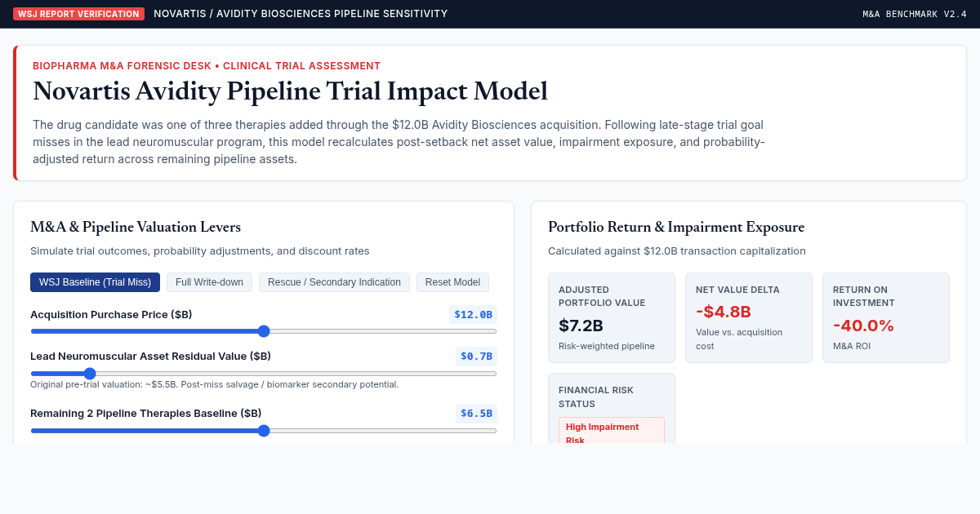Select the Adjusted Portfolio Value $7.2B card
This screenshot has width=980, height=514.
pyautogui.click(x=612, y=317)
